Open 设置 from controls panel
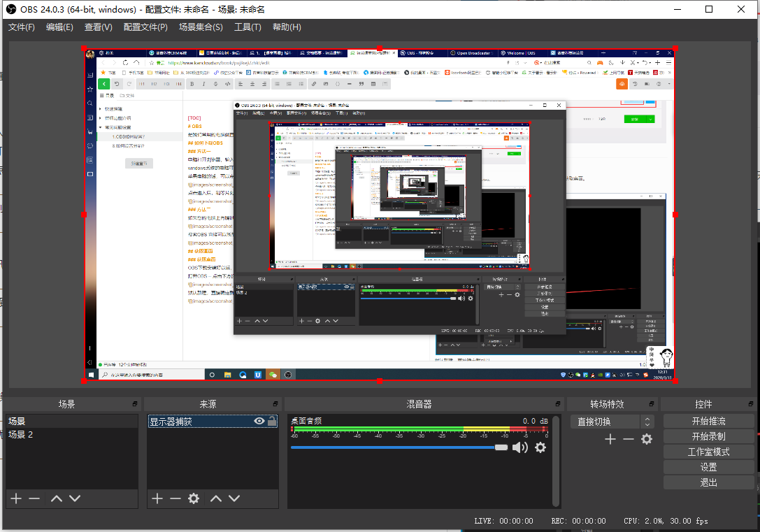Viewport: 760px width, 532px height. 709,467
